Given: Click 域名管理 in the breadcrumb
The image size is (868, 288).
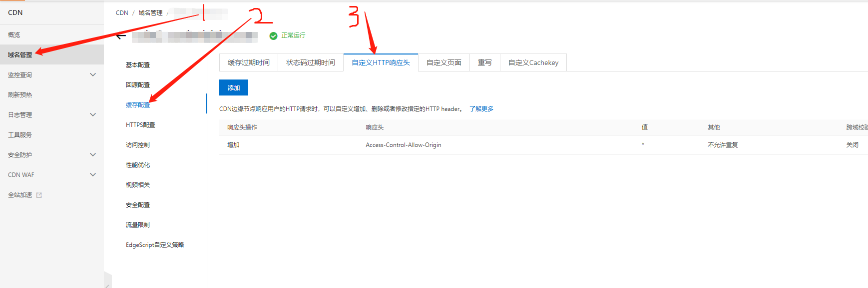Looking at the screenshot, I should point(150,13).
